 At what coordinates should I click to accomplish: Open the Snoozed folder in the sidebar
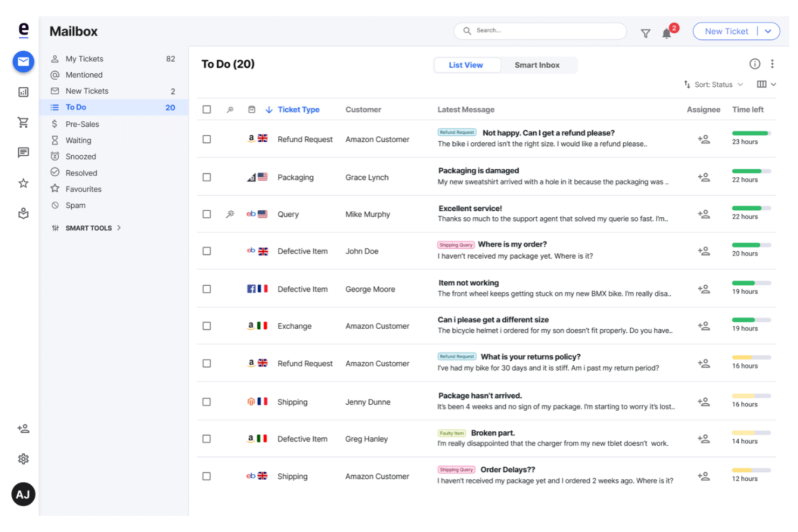(x=81, y=156)
